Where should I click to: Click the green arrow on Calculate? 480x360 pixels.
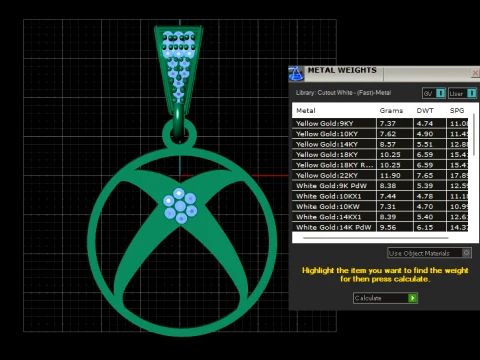coord(412,298)
